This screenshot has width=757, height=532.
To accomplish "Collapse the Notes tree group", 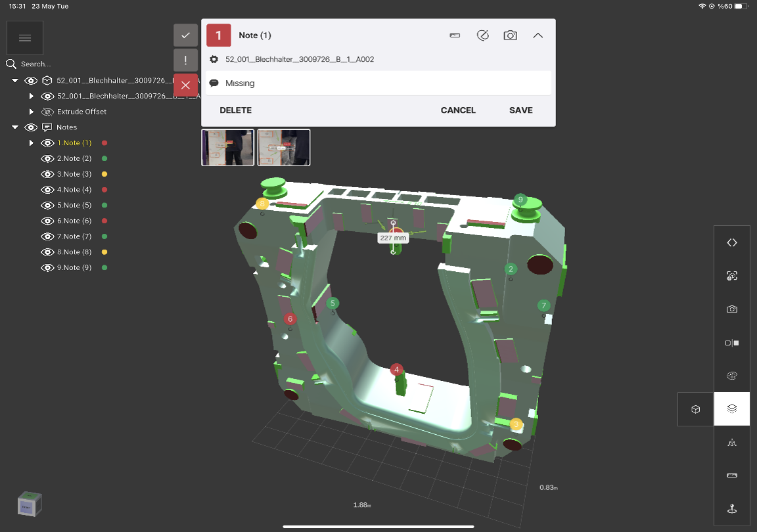I will pos(15,127).
